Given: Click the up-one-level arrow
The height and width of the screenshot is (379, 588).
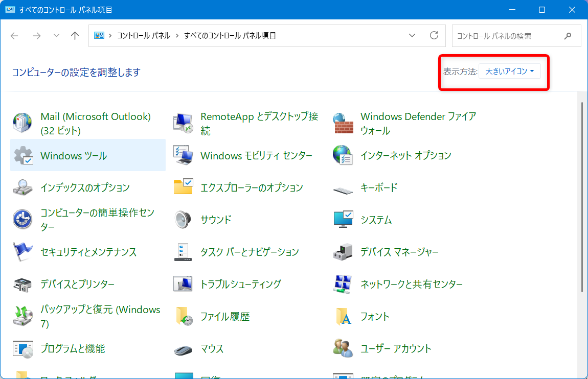Looking at the screenshot, I should click(75, 36).
